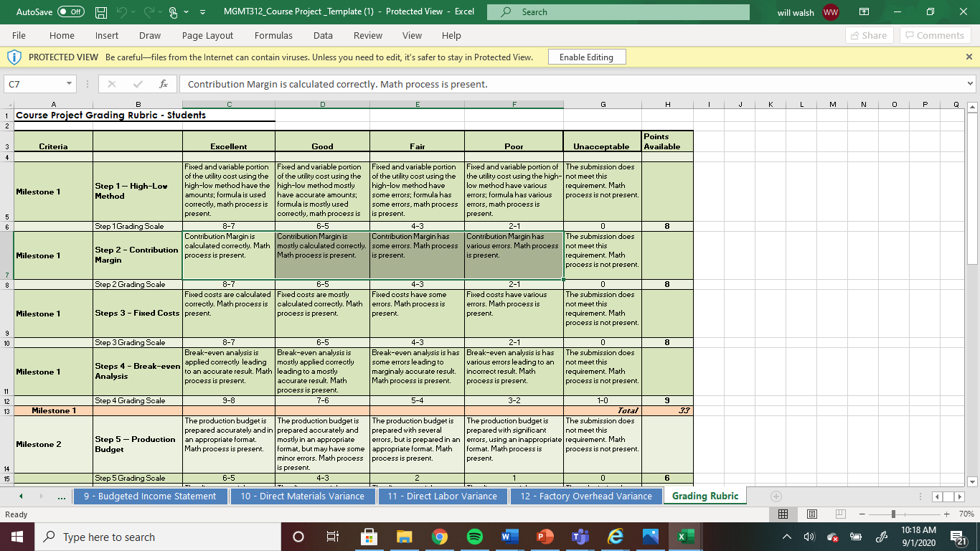
Task: Click the Undo icon
Action: [120, 11]
